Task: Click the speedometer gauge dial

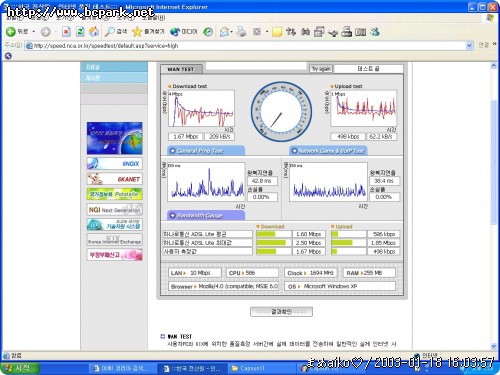Action: click(281, 112)
